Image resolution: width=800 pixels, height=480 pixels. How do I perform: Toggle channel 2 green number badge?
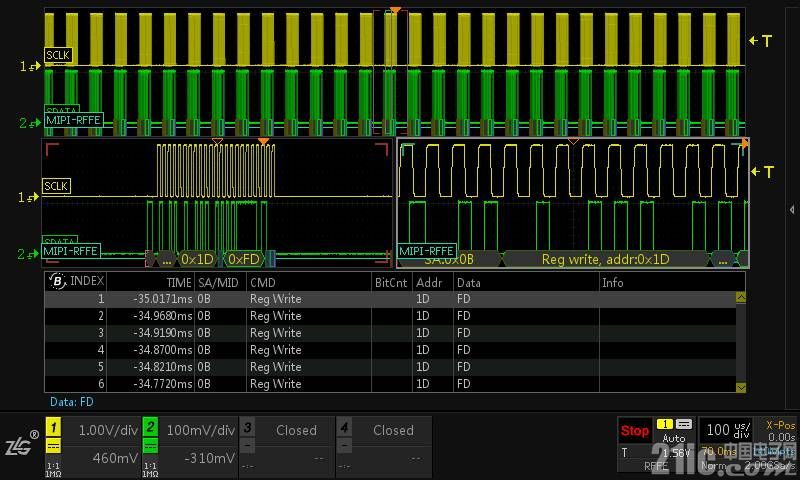150,426
